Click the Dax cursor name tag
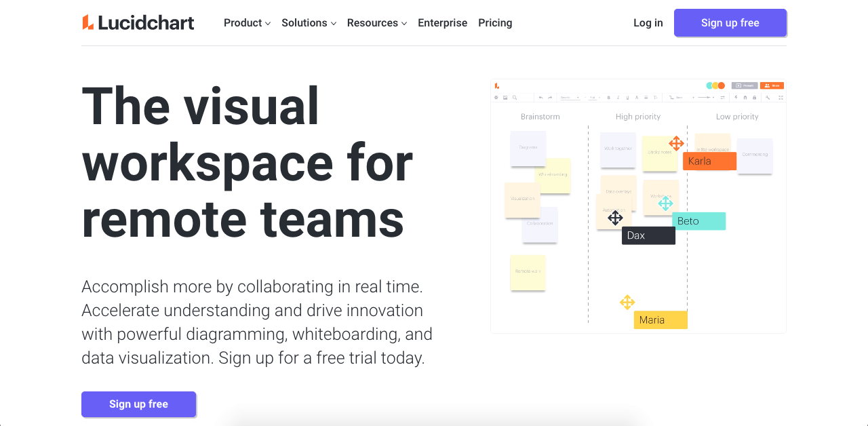868x426 pixels. (648, 235)
